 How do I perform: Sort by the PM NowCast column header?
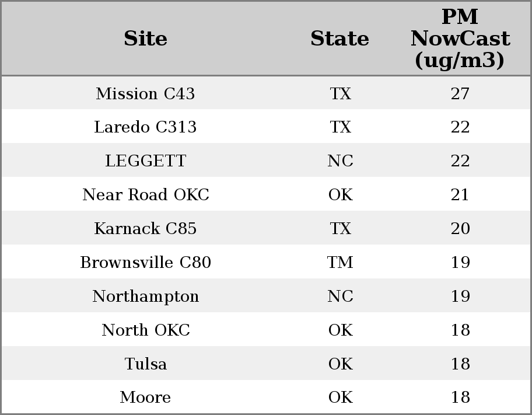click(x=460, y=39)
